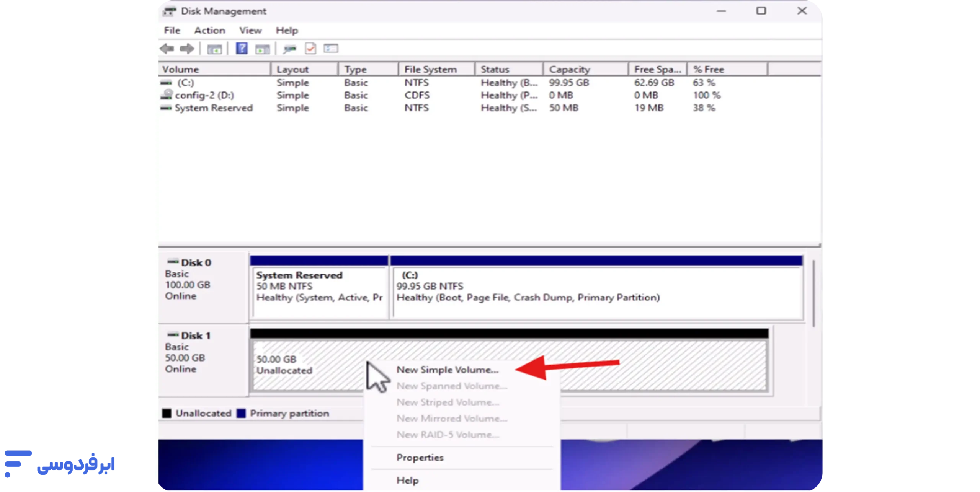
Task: Click the Back arrow toolbar icon
Action: point(167,49)
